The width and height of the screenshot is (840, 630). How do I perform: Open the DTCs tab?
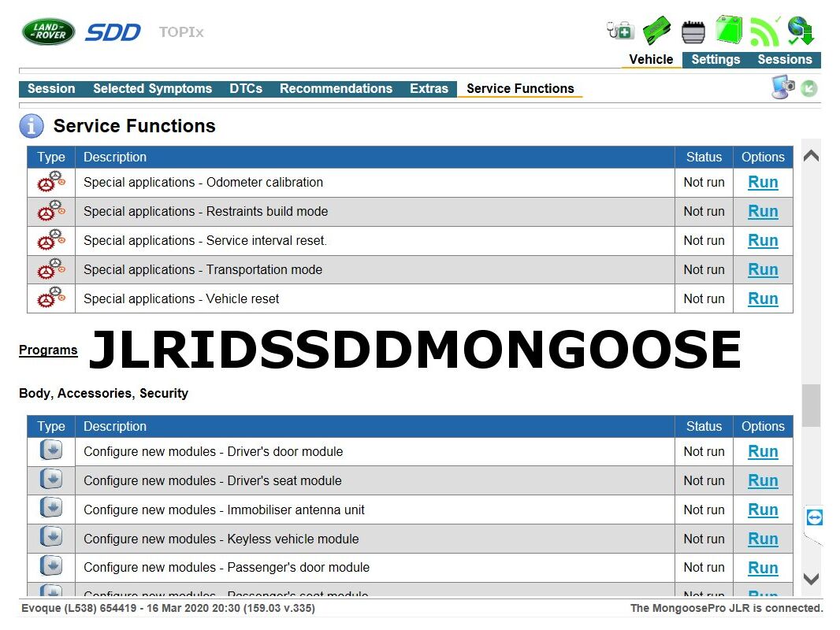coord(246,88)
